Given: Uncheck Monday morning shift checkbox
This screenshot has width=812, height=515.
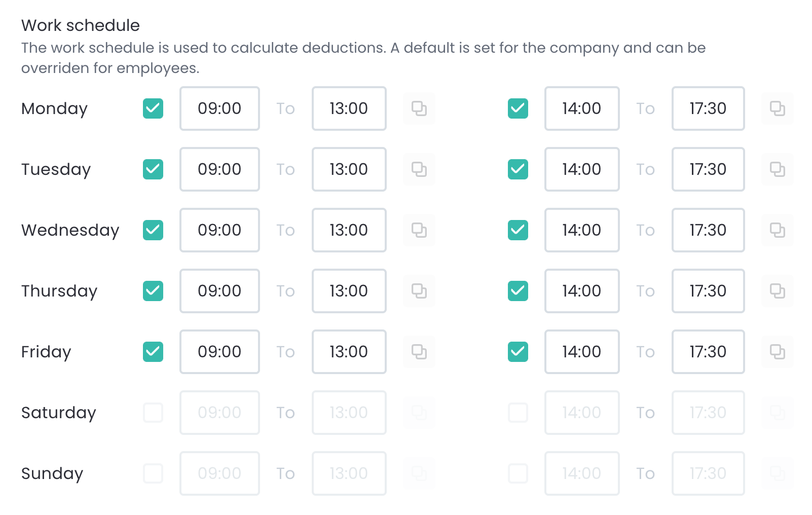Looking at the screenshot, I should 153,108.
